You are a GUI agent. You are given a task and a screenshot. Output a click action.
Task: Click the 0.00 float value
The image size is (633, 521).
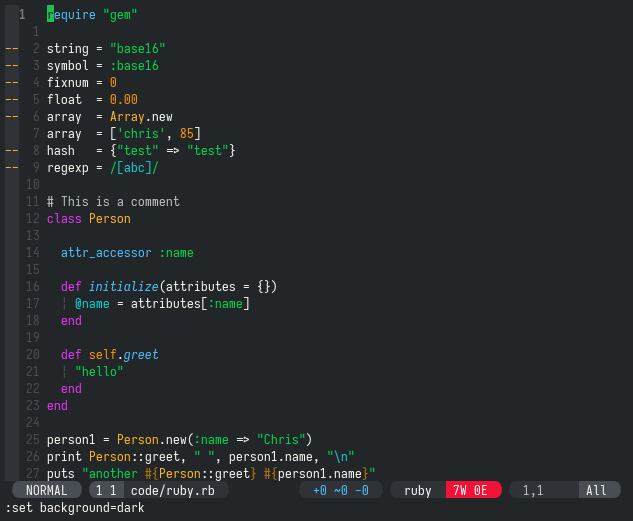click(124, 100)
